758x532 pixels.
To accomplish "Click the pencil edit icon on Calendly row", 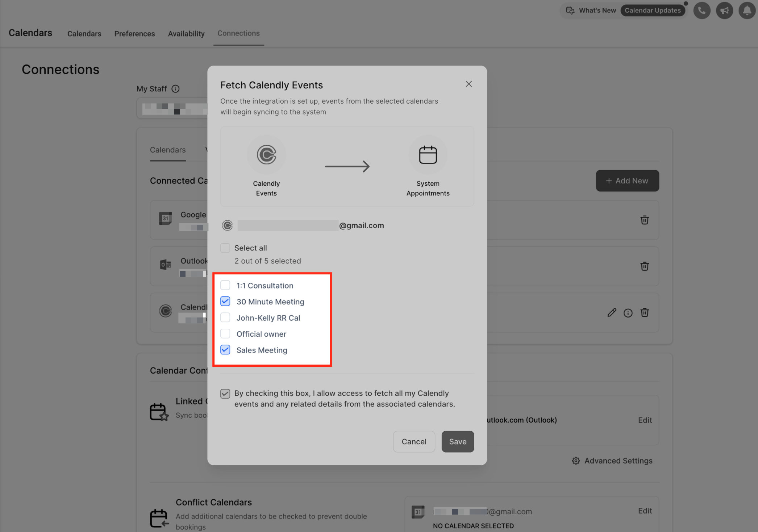I will (612, 313).
